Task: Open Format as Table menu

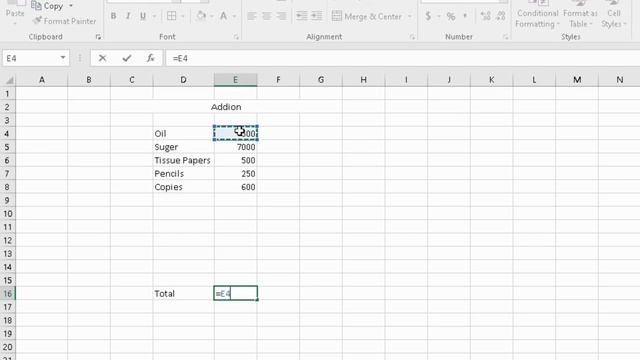Action: click(x=580, y=15)
